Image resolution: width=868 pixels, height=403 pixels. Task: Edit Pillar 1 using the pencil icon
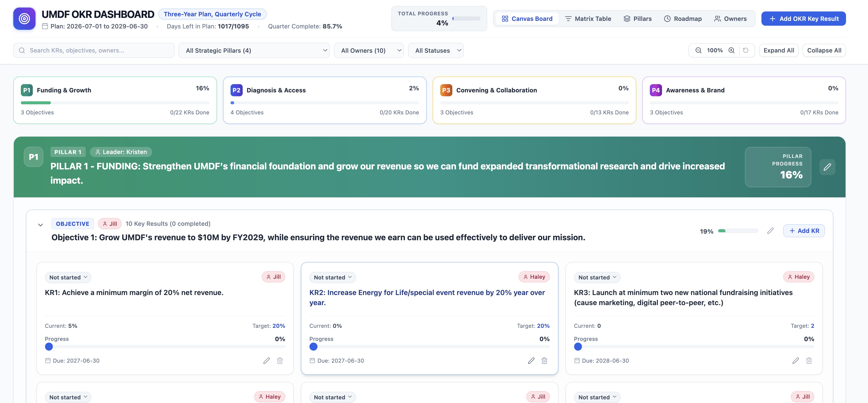pos(827,167)
